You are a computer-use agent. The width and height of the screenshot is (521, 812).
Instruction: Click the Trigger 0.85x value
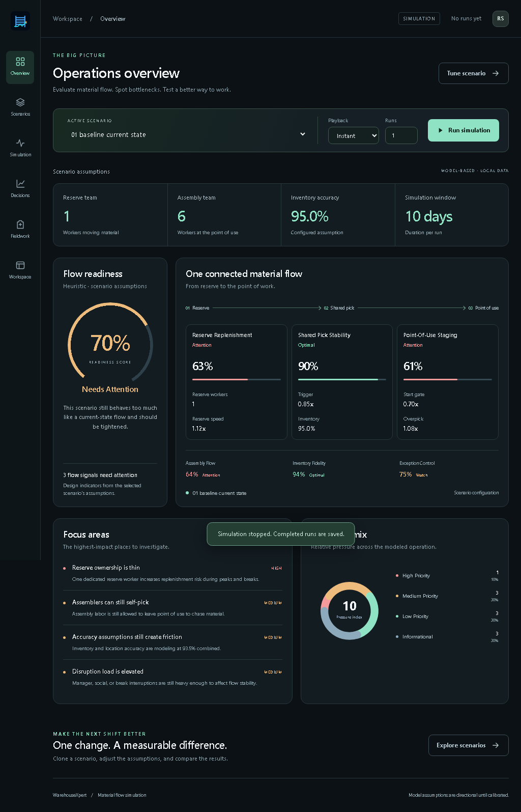(x=306, y=404)
